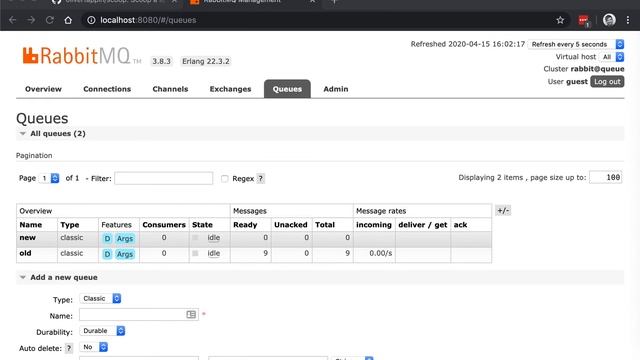Viewport: 640px width, 360px height.
Task: Click the idle state of queue new
Action: click(213, 238)
